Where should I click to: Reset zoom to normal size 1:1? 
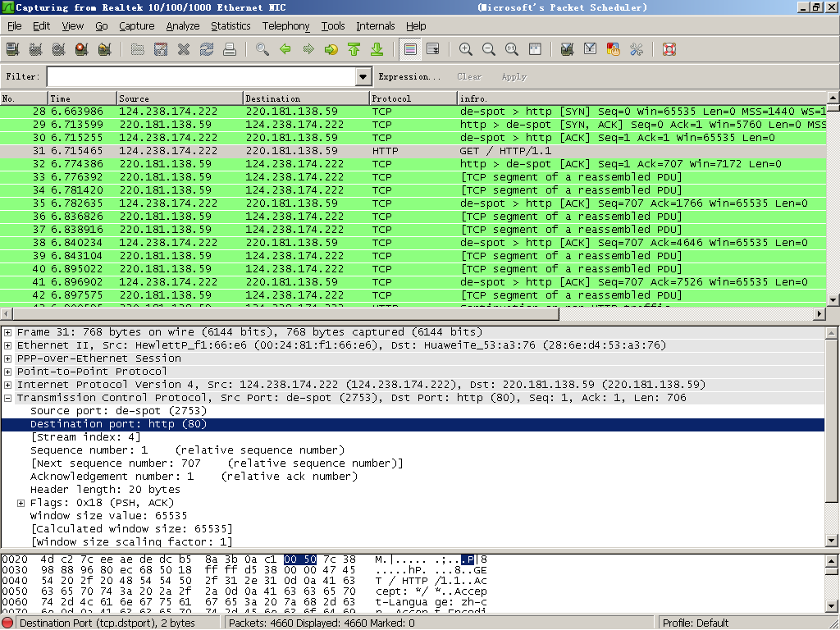(512, 50)
